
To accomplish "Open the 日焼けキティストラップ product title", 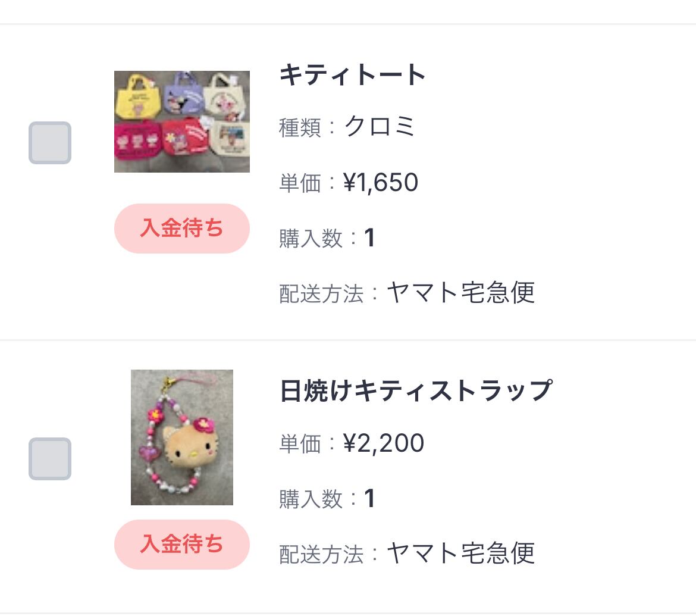I will [416, 391].
